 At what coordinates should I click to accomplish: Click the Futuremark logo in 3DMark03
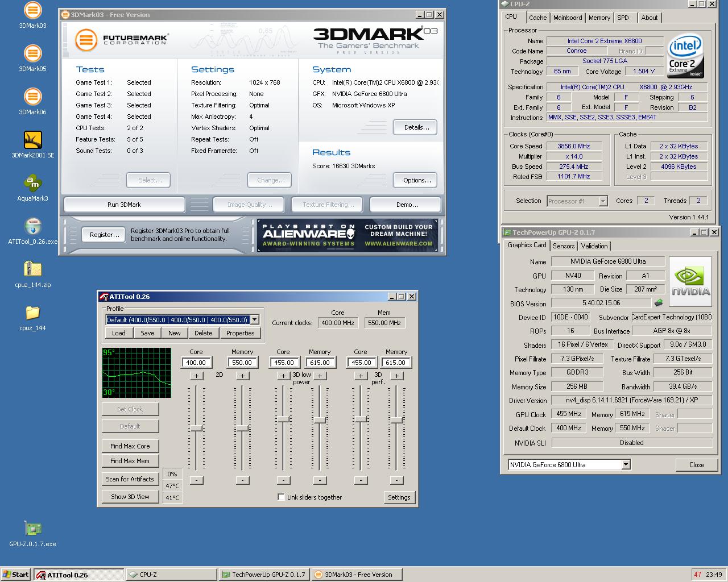click(122, 39)
